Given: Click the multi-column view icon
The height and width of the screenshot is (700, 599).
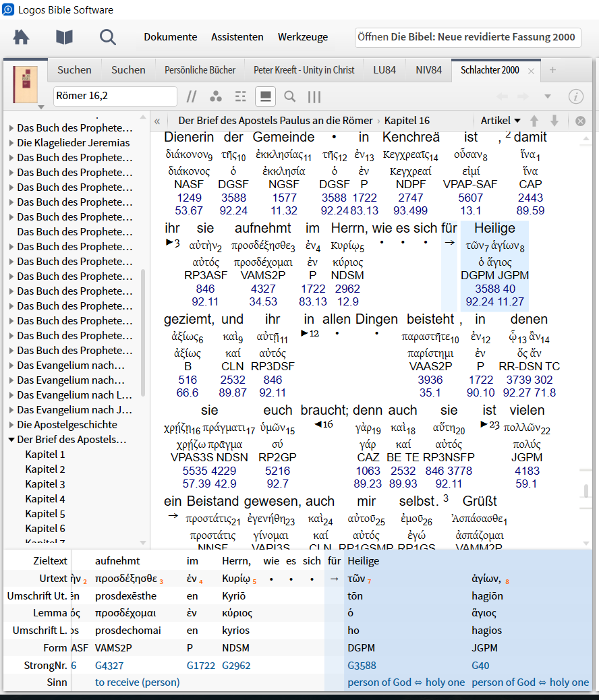Looking at the screenshot, I should [x=314, y=96].
